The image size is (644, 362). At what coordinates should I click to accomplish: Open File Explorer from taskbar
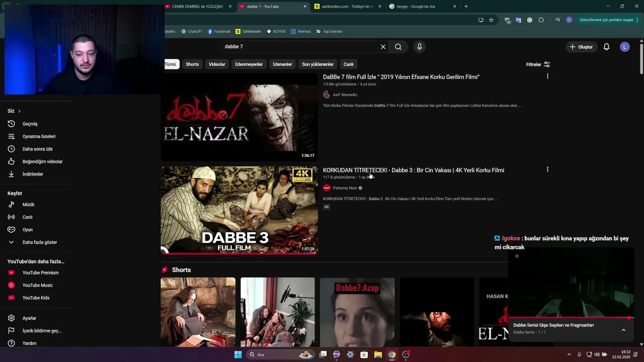[x=378, y=354]
